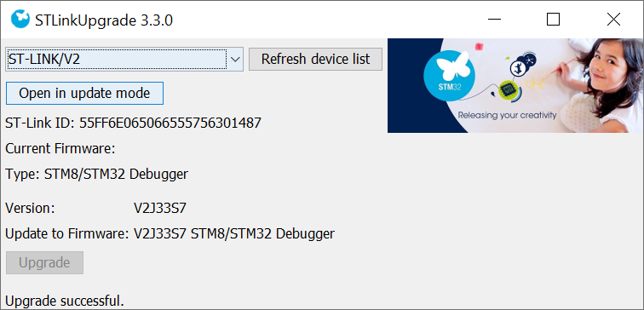The height and width of the screenshot is (310, 644).
Task: Open the ST-LINK/V2 device dropdown
Action: coord(124,59)
